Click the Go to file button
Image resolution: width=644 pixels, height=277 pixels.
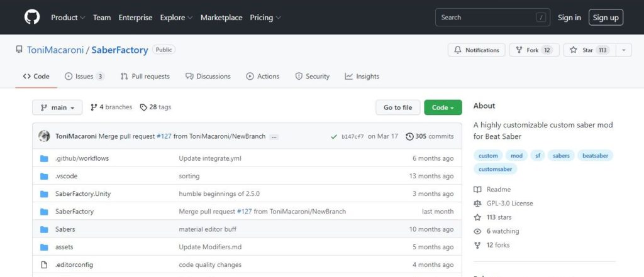(x=397, y=107)
